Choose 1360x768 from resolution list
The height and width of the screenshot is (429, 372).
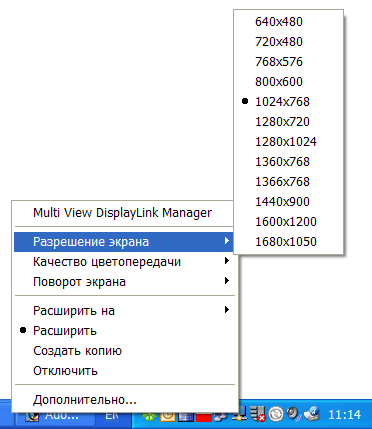tap(288, 162)
